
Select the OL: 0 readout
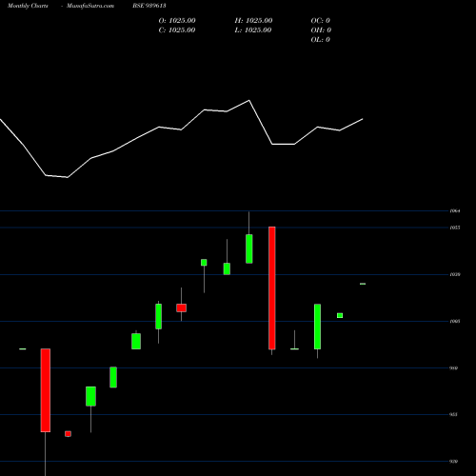click(321, 40)
